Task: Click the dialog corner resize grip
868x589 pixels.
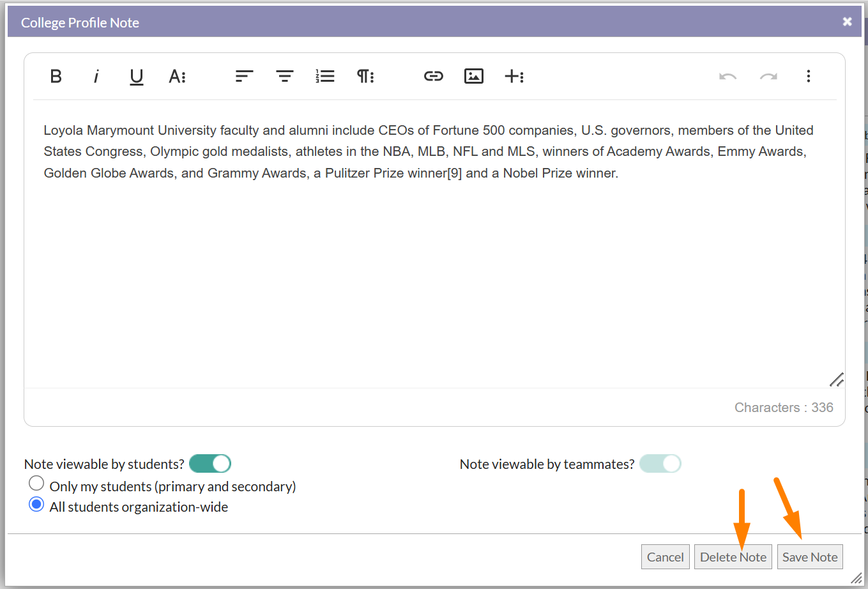Action: pos(856,578)
